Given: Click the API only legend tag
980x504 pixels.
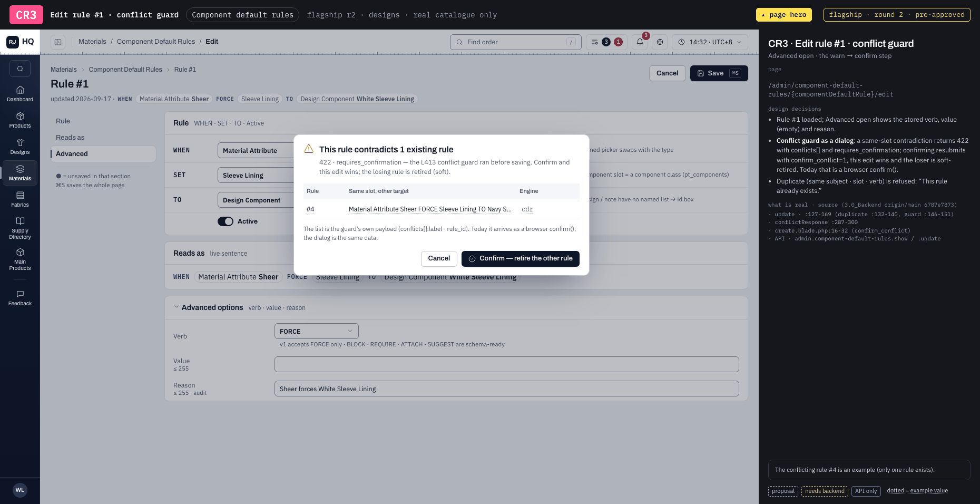Looking at the screenshot, I should 866,491.
